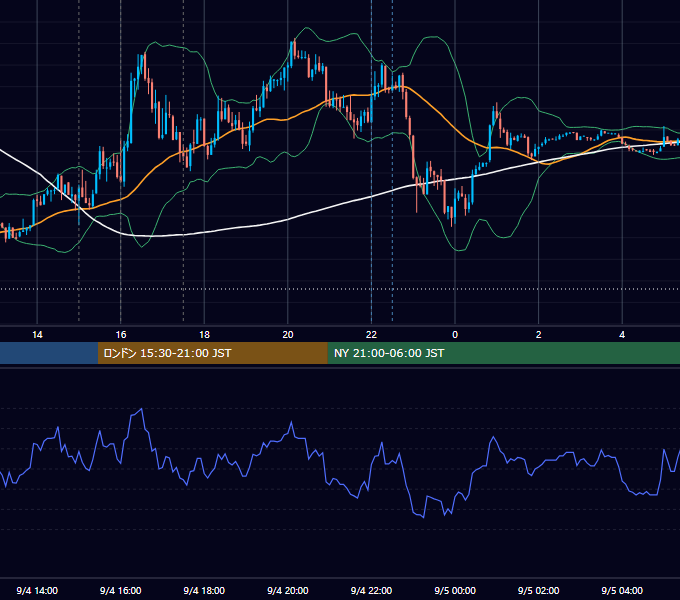Click the 9/5 00:00 date label
The image size is (680, 600).
click(455, 590)
